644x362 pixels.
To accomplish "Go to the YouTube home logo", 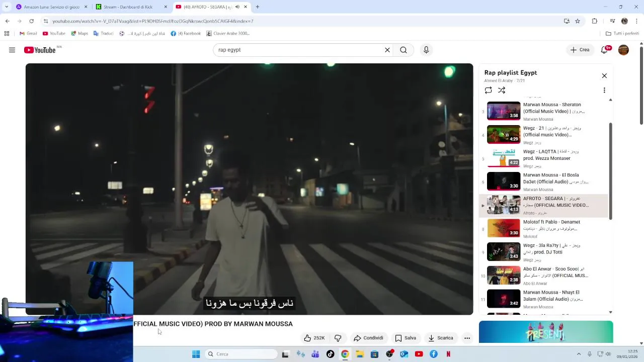I will click(40, 50).
